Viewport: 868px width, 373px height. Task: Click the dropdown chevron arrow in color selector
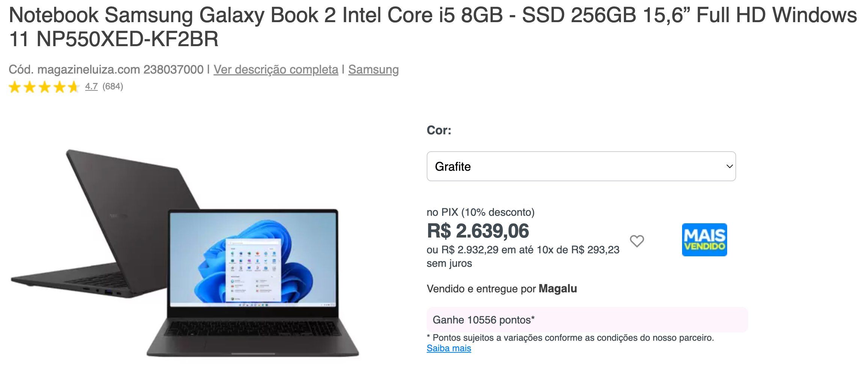tap(729, 166)
